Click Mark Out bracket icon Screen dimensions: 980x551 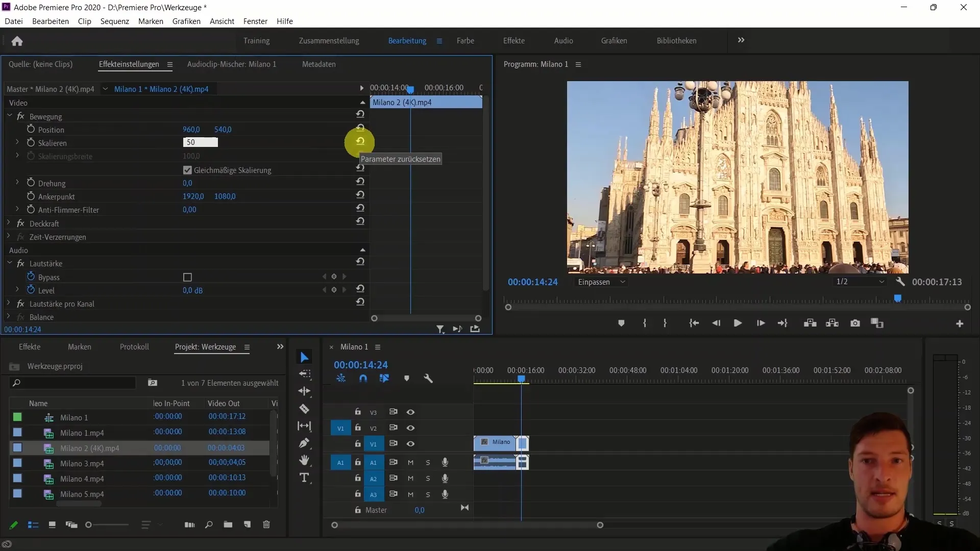pos(665,323)
